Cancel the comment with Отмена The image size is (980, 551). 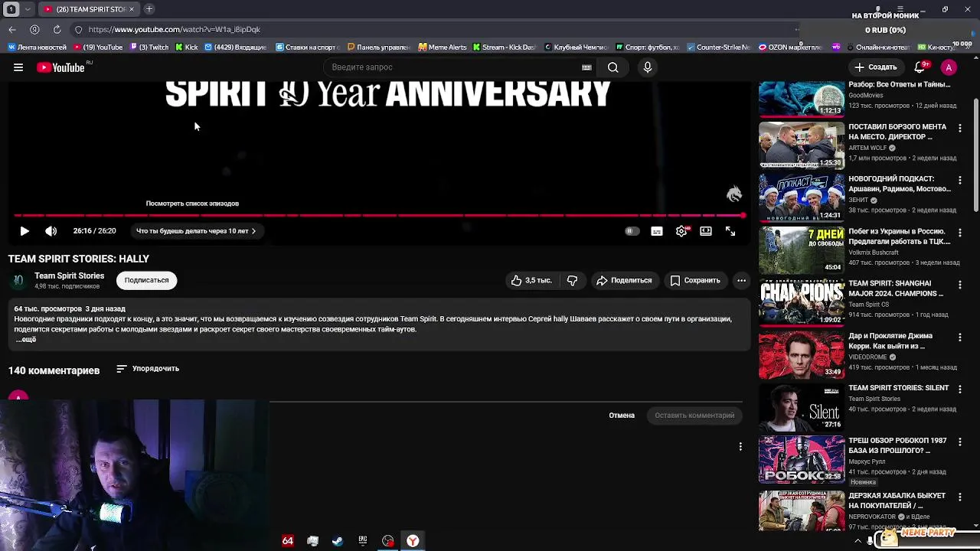pos(622,416)
